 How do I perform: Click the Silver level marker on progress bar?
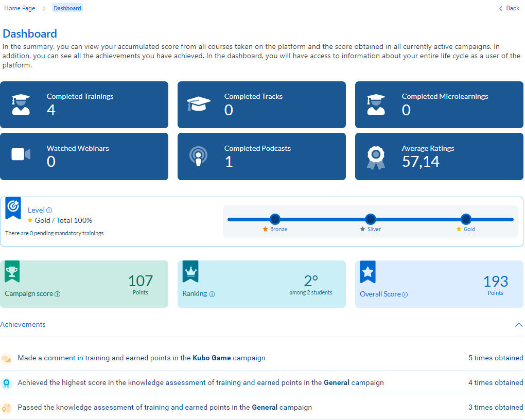pos(371,219)
